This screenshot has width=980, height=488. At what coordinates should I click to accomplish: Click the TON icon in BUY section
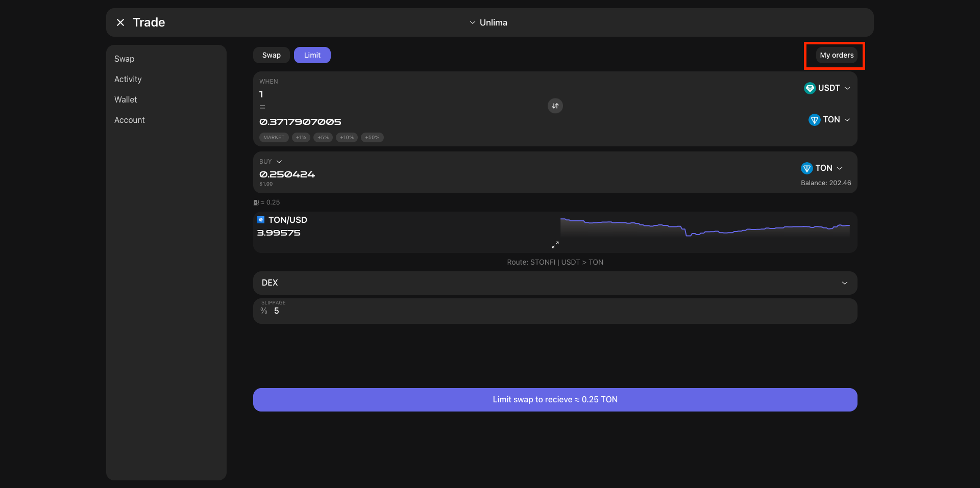click(x=806, y=168)
